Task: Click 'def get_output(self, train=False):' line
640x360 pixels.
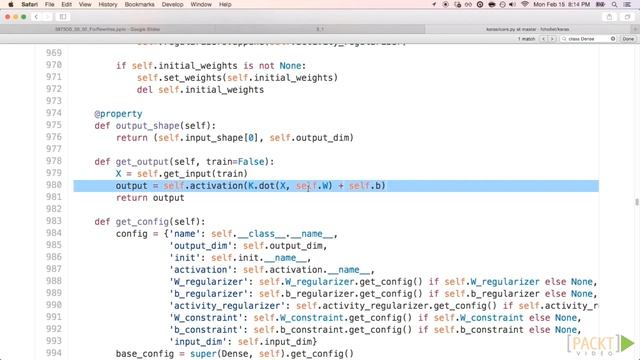Action: 184,162
